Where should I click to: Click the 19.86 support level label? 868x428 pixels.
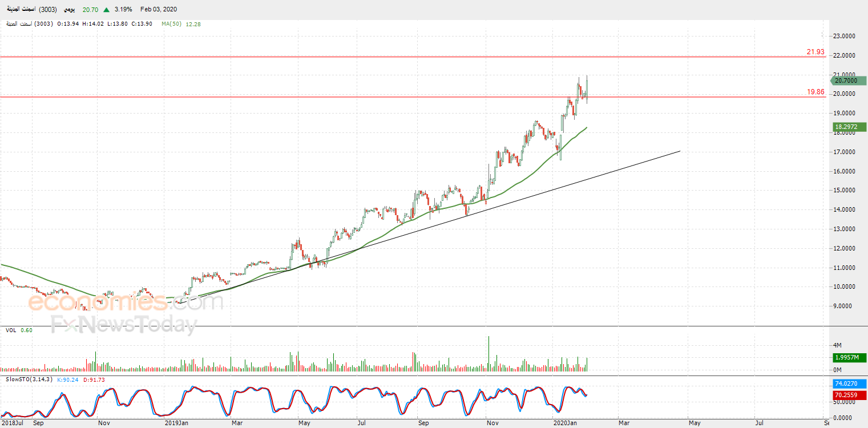(x=815, y=92)
